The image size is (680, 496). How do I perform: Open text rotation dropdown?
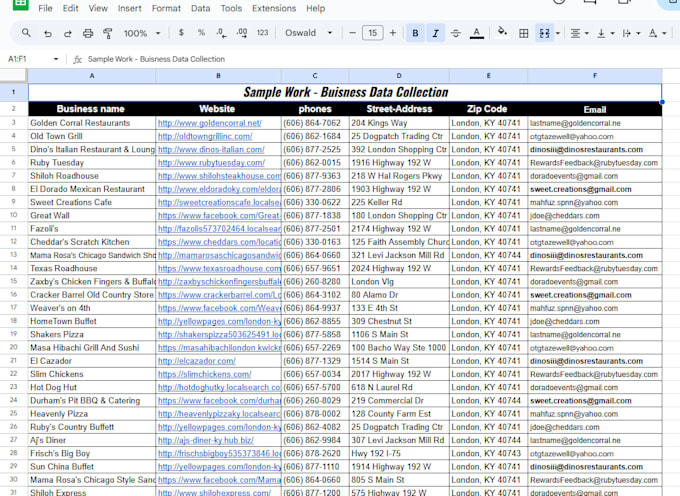657,33
